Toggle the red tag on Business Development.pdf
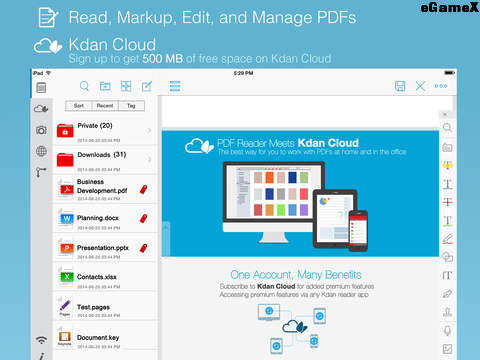This screenshot has width=480, height=360. click(x=143, y=189)
